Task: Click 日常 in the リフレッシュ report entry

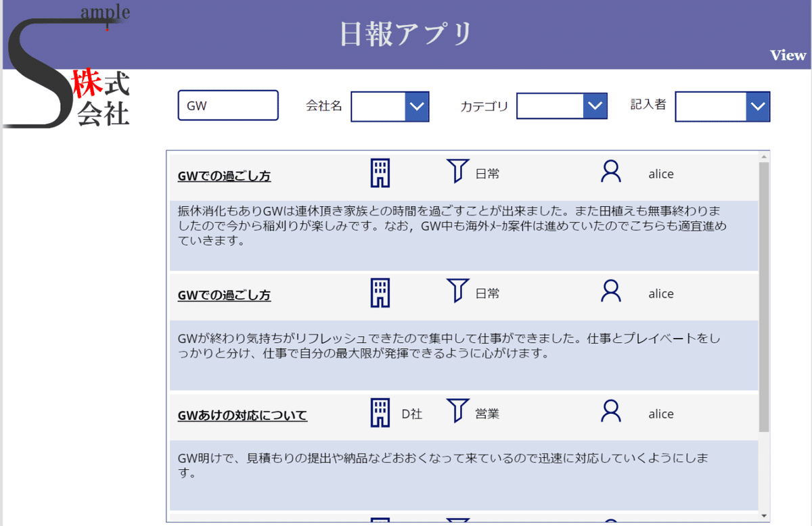Action: click(487, 293)
